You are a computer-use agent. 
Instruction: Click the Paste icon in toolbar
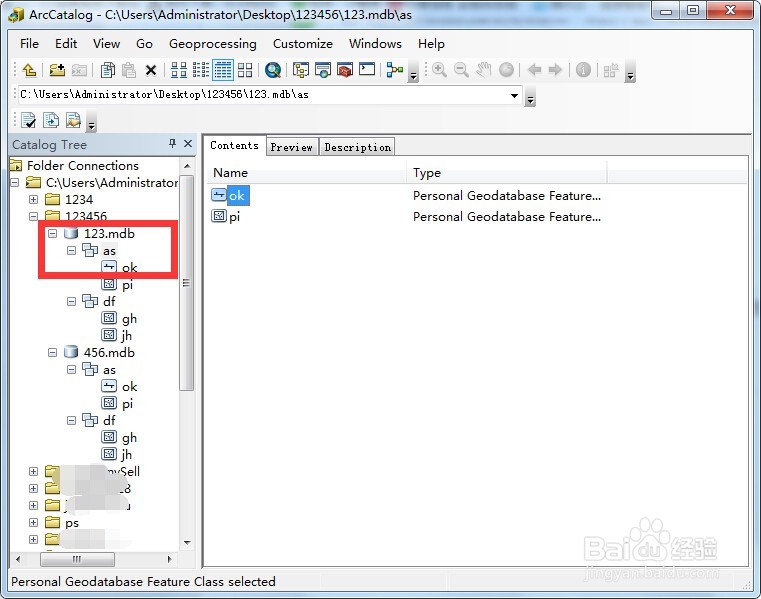[129, 70]
